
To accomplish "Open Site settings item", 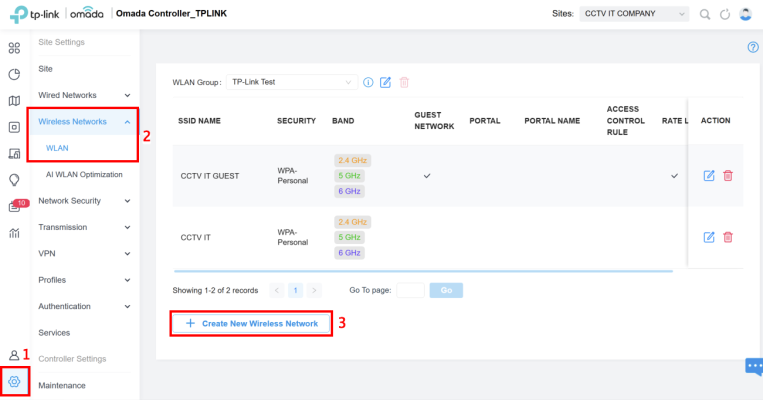I will coord(45,69).
